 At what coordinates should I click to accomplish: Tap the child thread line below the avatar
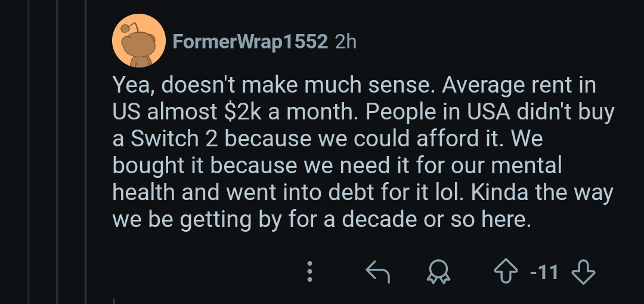[x=114, y=301]
